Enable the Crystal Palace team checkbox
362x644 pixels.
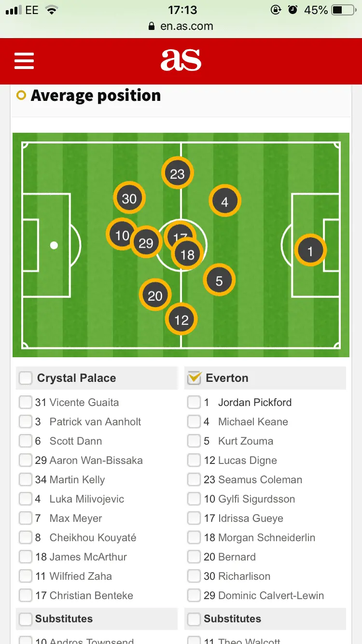[x=26, y=378]
